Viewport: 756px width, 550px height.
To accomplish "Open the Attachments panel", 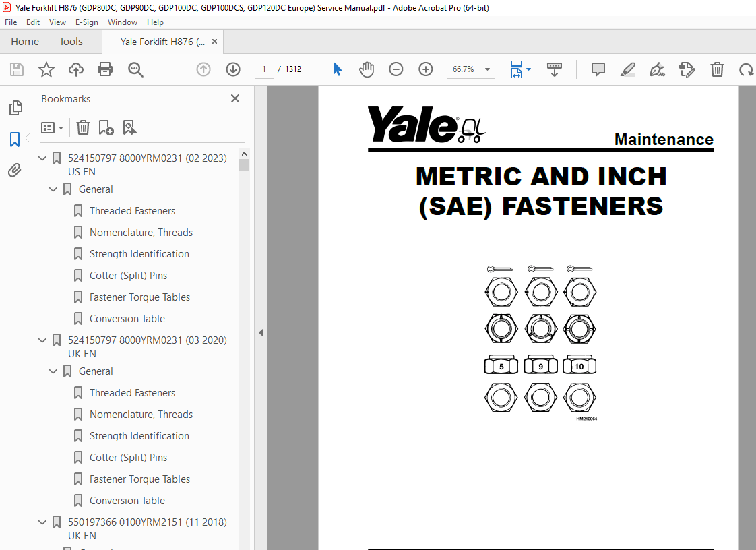I will point(15,170).
